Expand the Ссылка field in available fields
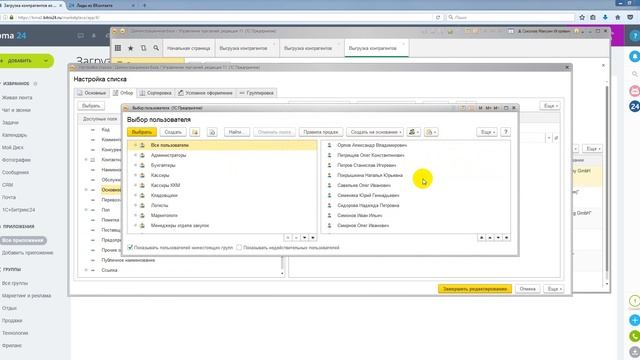Viewport: 640px width, 360px height. [x=86, y=270]
